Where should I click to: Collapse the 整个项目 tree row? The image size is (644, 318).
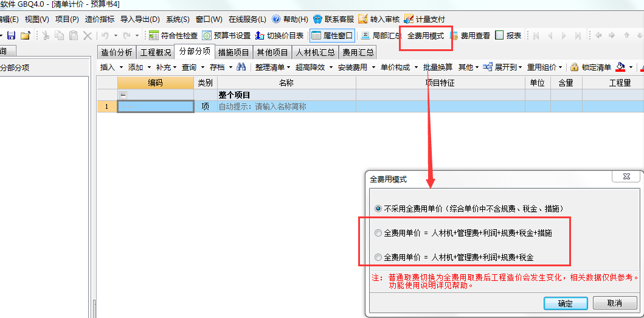point(123,95)
